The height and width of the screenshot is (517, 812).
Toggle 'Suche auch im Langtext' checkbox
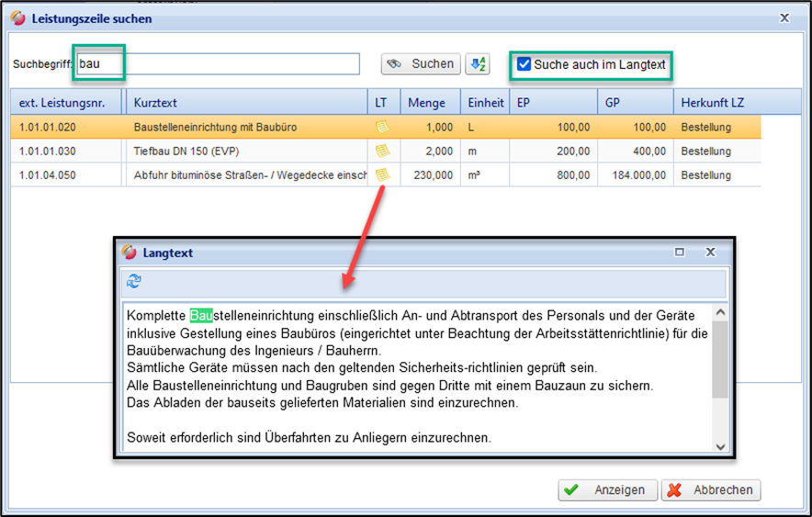[524, 64]
